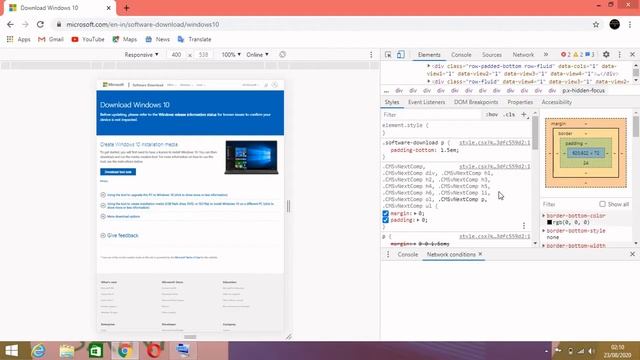This screenshot has width=640, height=360.
Task: Close the bottom drawer
Action: point(632,254)
